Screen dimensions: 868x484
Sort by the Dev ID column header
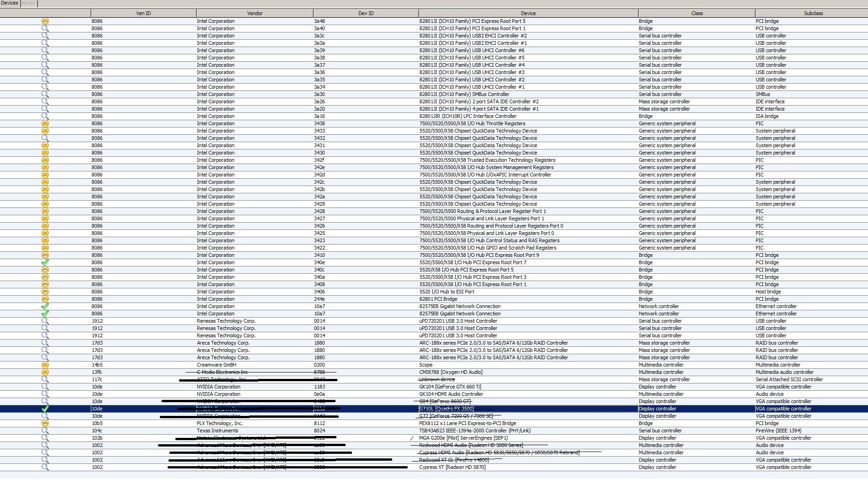366,13
